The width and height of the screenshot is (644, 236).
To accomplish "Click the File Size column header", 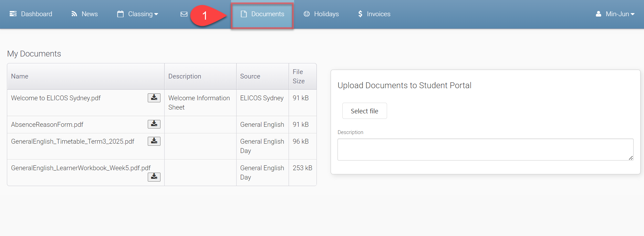I will pyautogui.click(x=299, y=76).
